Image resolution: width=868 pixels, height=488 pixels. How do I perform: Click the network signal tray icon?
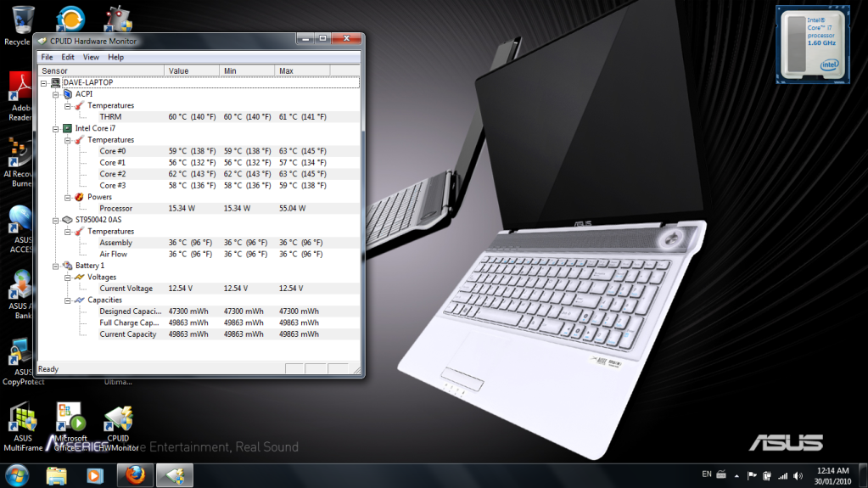point(783,476)
